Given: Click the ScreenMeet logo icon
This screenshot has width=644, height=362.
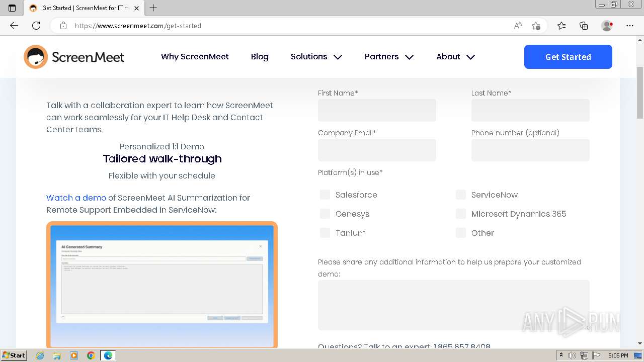Looking at the screenshot, I should point(36,57).
